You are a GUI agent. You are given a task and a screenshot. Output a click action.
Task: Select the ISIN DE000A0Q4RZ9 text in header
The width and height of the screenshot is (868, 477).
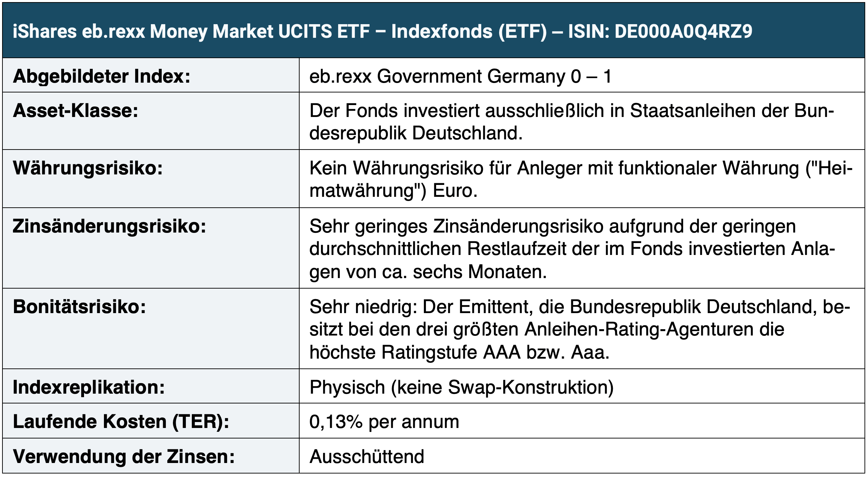pyautogui.click(x=660, y=31)
